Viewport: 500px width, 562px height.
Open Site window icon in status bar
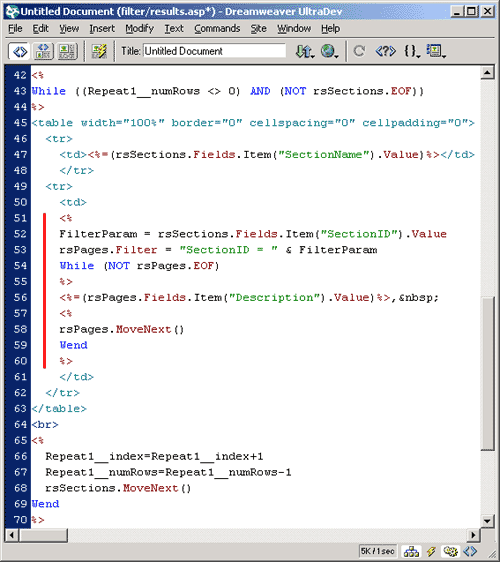411,551
